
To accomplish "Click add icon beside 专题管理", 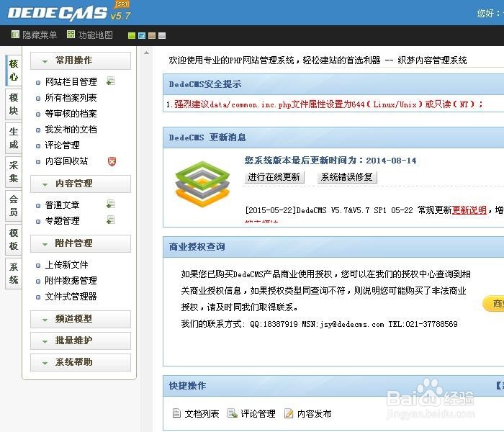I will pyautogui.click(x=111, y=220).
